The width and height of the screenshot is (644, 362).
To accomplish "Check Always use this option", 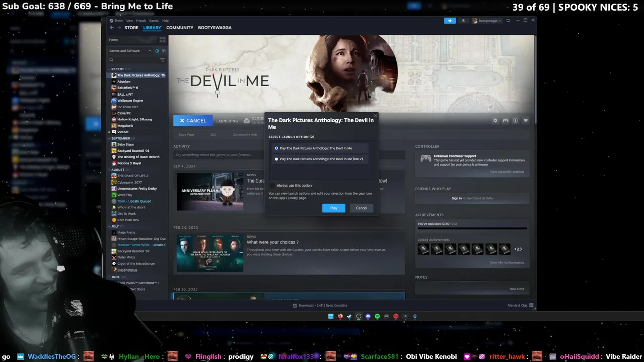I will [x=273, y=185].
